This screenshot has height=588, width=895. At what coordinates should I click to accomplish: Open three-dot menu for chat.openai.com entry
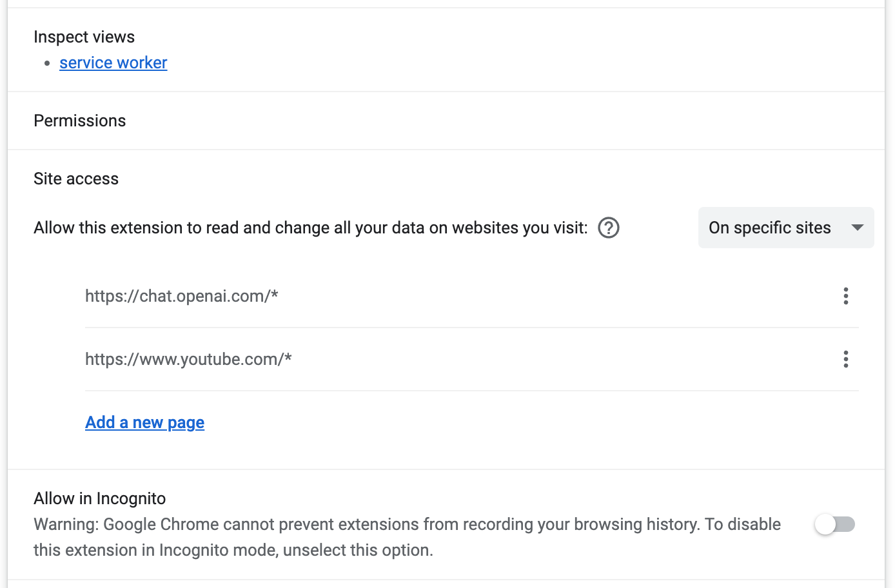click(845, 296)
